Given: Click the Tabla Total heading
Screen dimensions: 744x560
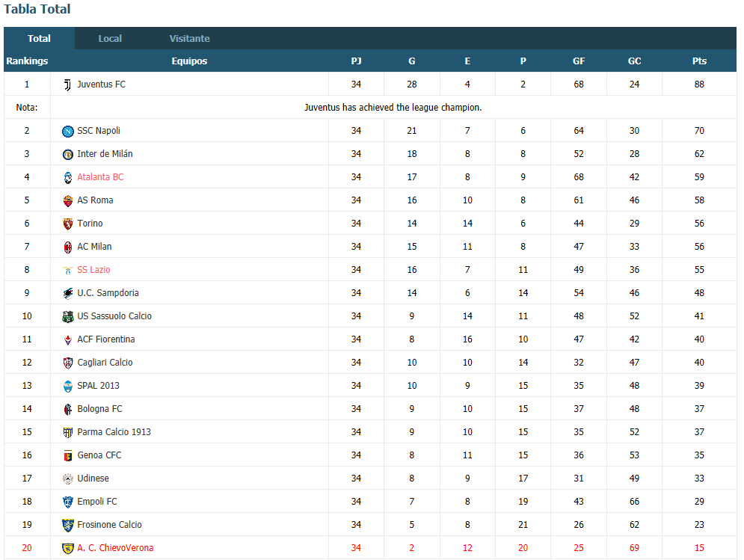Looking at the screenshot, I should coord(37,9).
